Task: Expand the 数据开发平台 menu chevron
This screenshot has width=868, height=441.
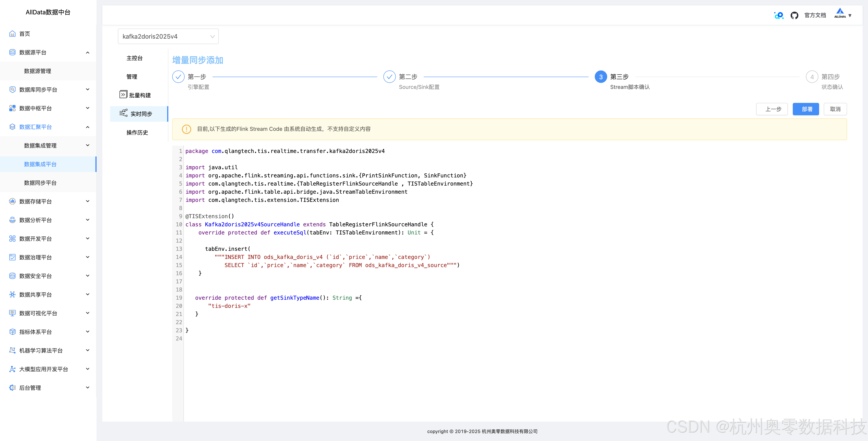Action: click(88, 239)
